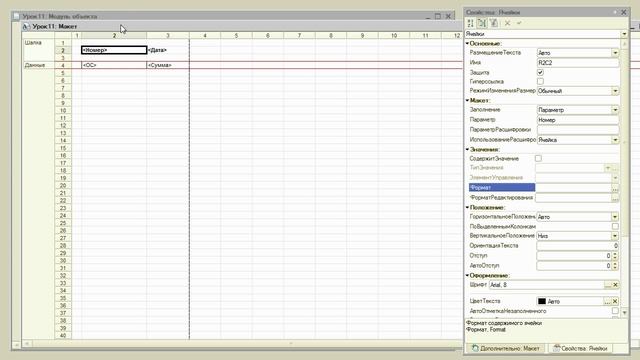This screenshot has width=640, height=360.
Task: Enable the Гиперссылка checkbox
Action: (x=540, y=82)
